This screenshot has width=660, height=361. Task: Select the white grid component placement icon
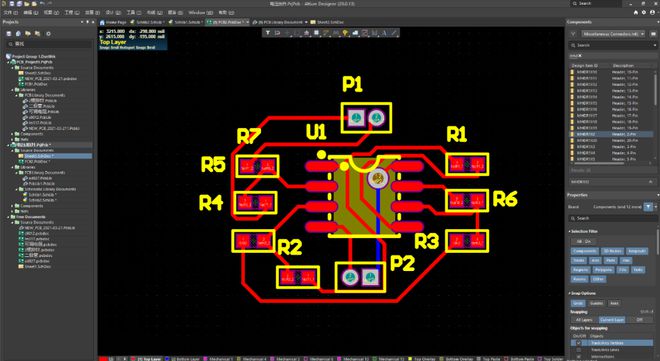(316, 33)
